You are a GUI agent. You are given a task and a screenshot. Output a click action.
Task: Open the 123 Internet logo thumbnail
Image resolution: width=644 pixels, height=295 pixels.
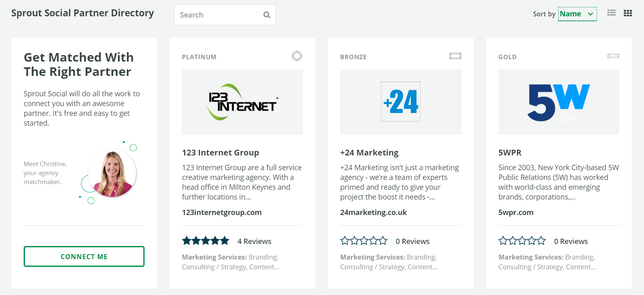click(242, 102)
